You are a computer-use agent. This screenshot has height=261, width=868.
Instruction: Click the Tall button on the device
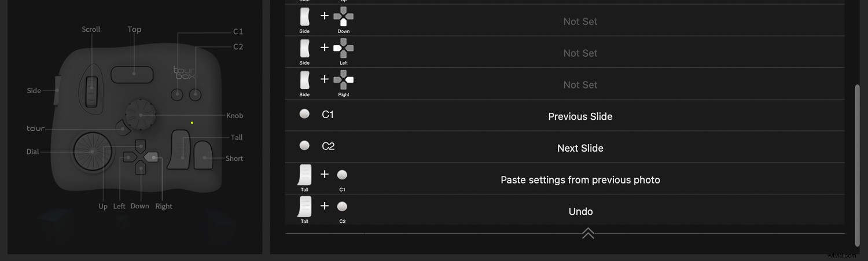tap(181, 150)
